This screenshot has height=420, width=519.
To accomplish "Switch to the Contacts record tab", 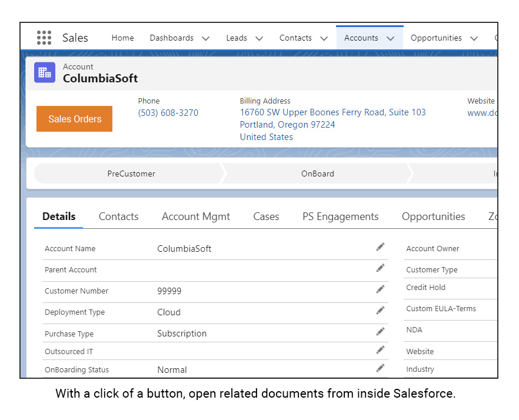I will 118,216.
